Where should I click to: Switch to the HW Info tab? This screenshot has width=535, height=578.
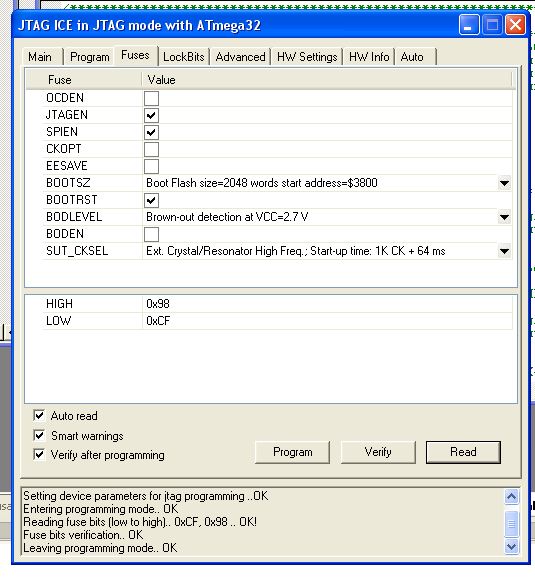point(369,57)
